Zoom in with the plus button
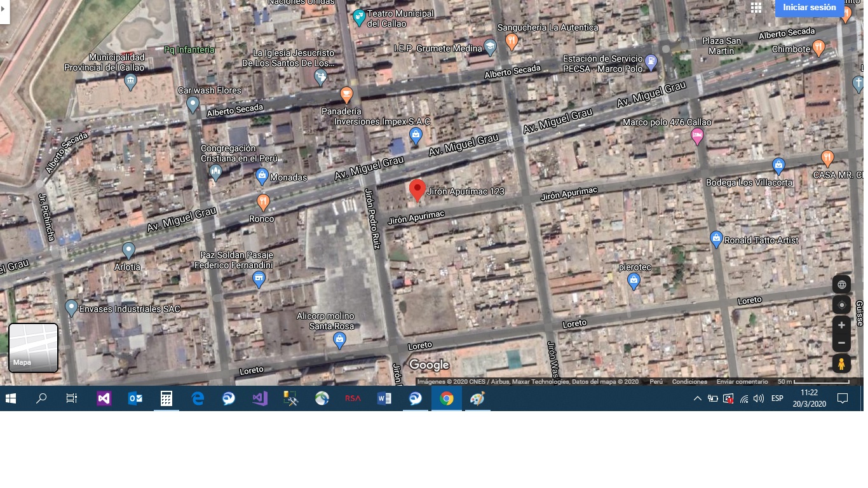 pos(841,325)
